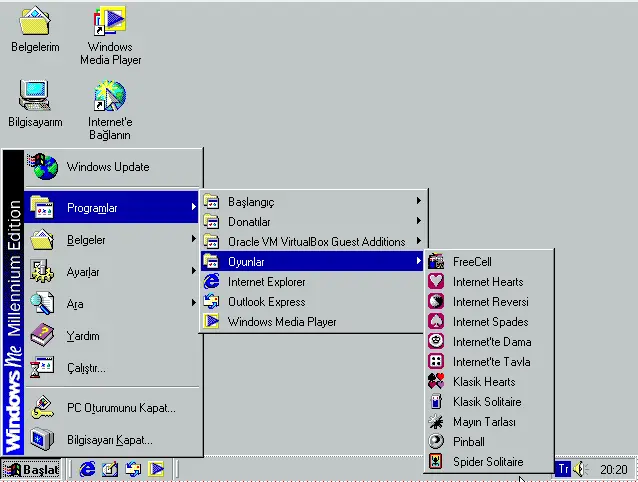This screenshot has width=638, height=482.
Task: Expand the Ayarlar submenu arrow
Action: [x=194, y=270]
